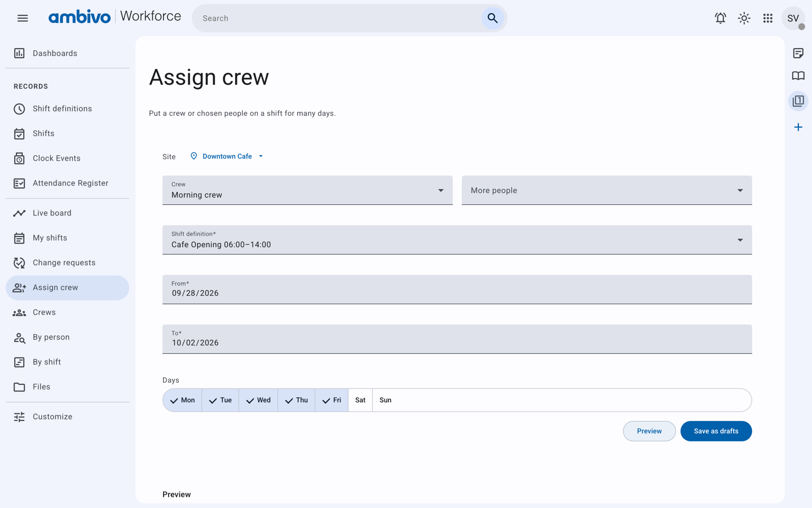
Task: Click the Customize sliders icon
Action: (x=19, y=417)
